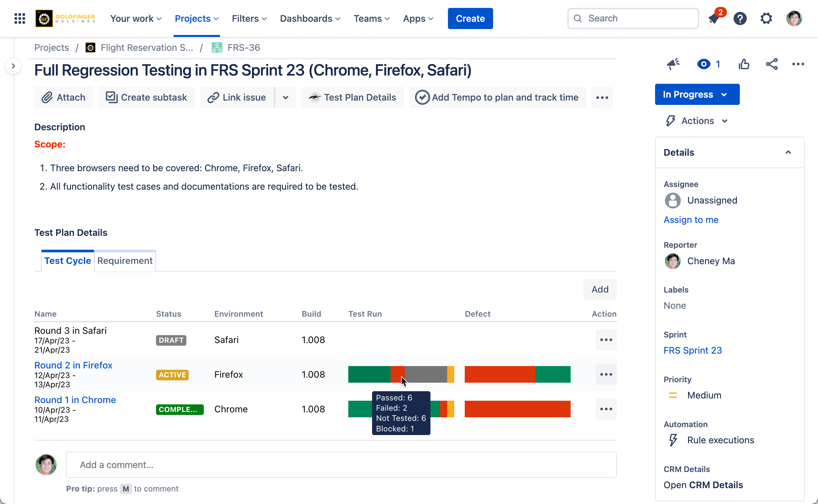The width and height of the screenshot is (818, 504).
Task: Open the app switcher grid icon
Action: point(20,18)
